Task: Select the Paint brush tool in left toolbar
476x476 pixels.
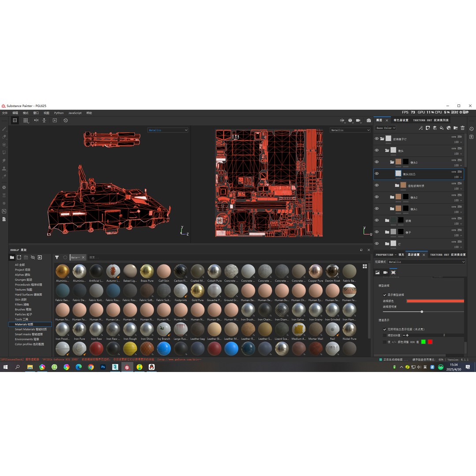Action: click(4, 129)
